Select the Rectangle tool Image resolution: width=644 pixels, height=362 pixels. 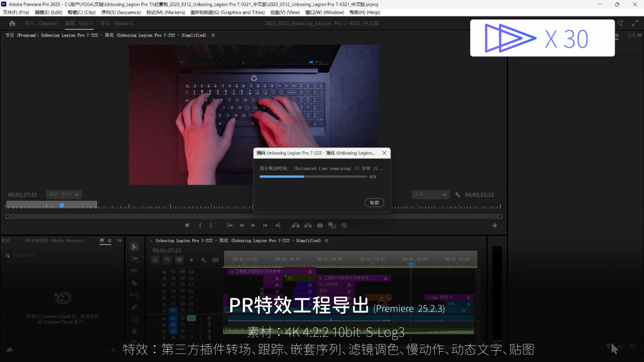pos(135,319)
